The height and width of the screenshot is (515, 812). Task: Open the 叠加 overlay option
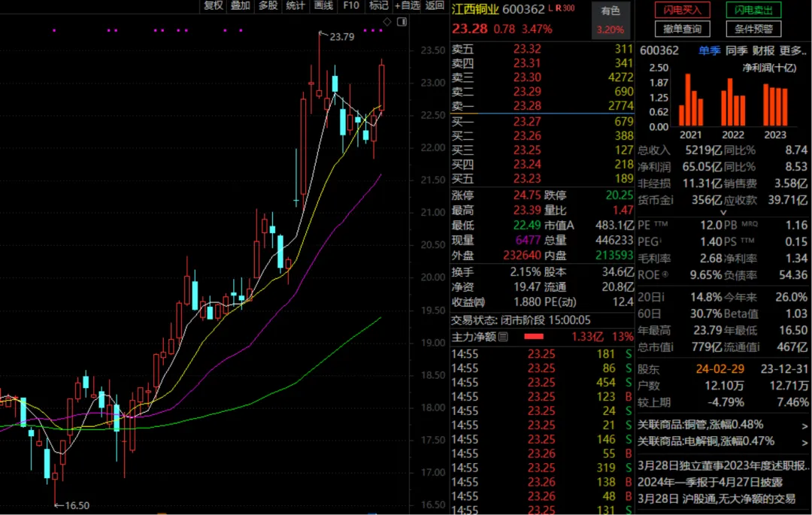241,6
